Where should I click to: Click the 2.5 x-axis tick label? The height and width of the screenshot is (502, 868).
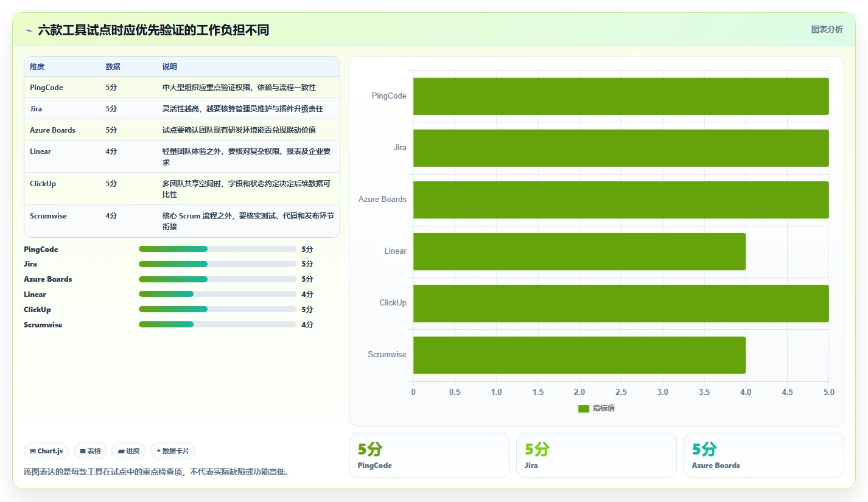pyautogui.click(x=621, y=392)
